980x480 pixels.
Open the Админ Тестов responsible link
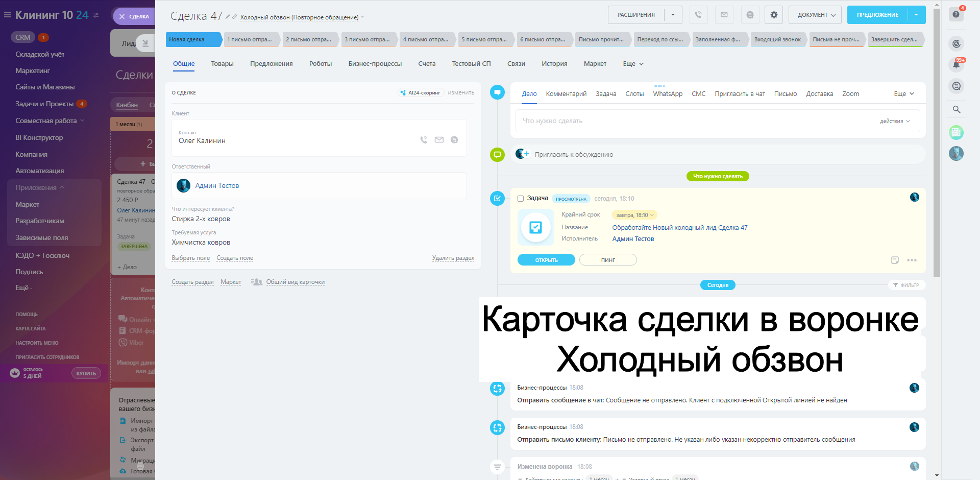click(217, 186)
